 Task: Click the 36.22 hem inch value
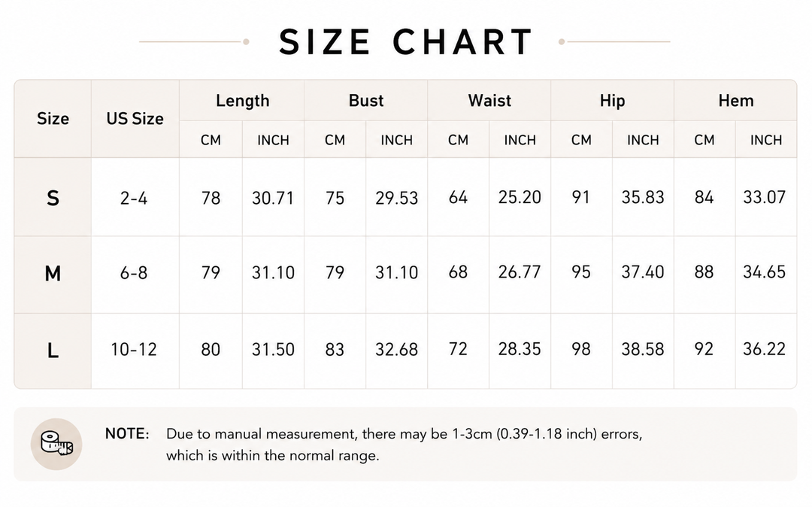765,349
